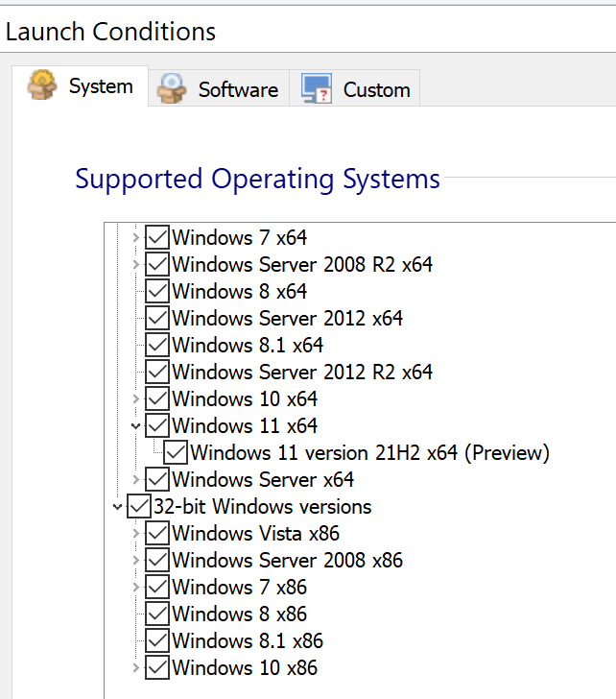Select the 'Windows 8 x86' label

tap(240, 614)
